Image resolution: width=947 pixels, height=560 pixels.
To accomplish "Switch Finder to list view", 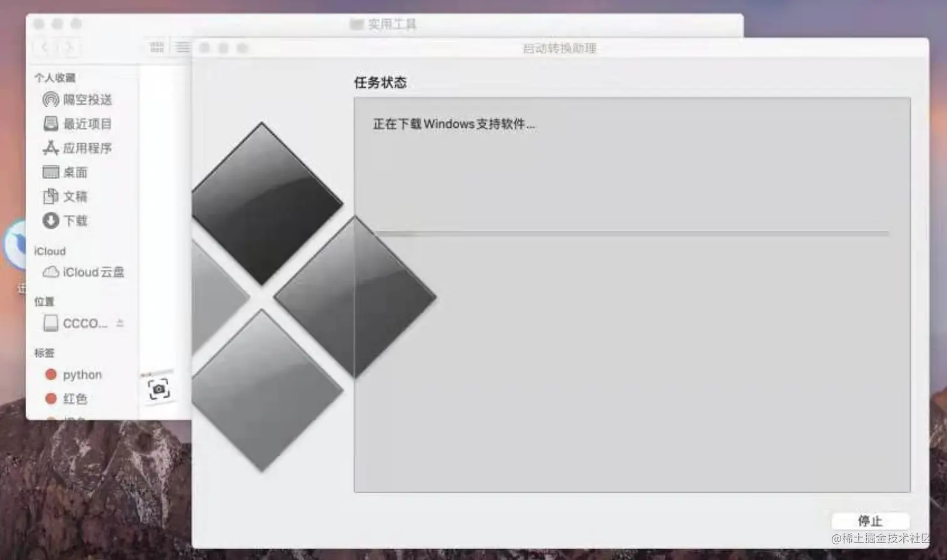I will tap(182, 46).
